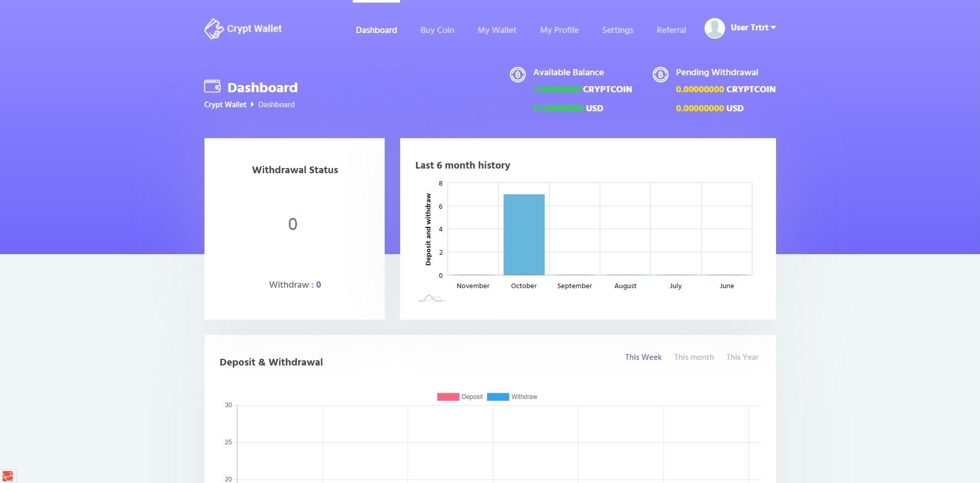The width and height of the screenshot is (980, 483).
Task: Click the red icon in bottom-left corner
Action: click(8, 476)
